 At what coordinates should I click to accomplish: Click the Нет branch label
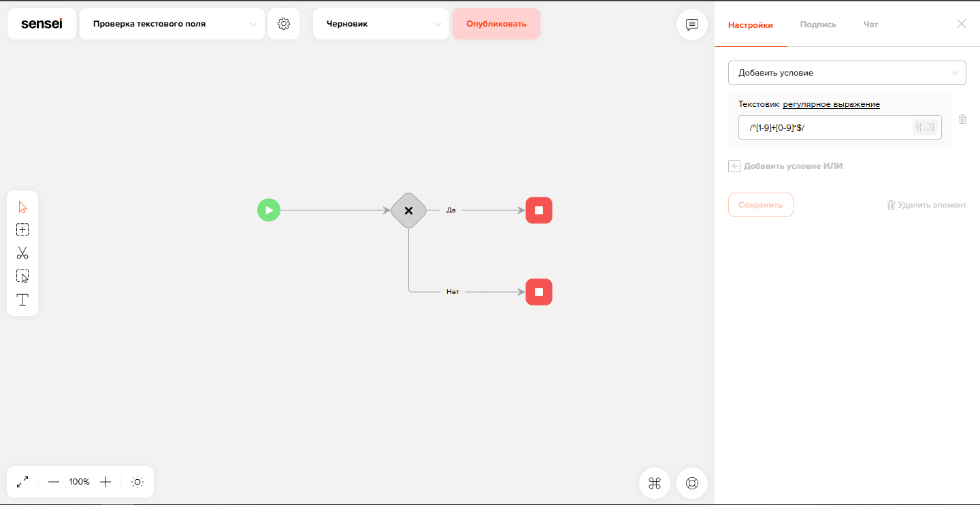click(453, 292)
